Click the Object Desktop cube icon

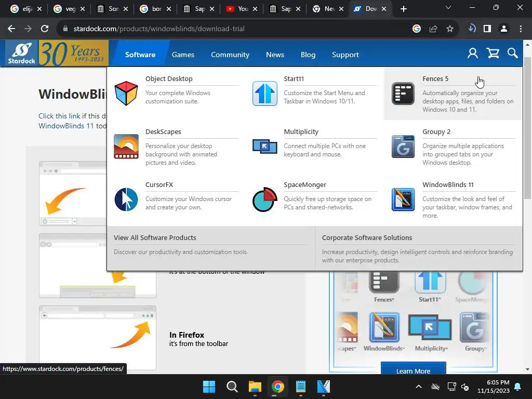pos(126,94)
